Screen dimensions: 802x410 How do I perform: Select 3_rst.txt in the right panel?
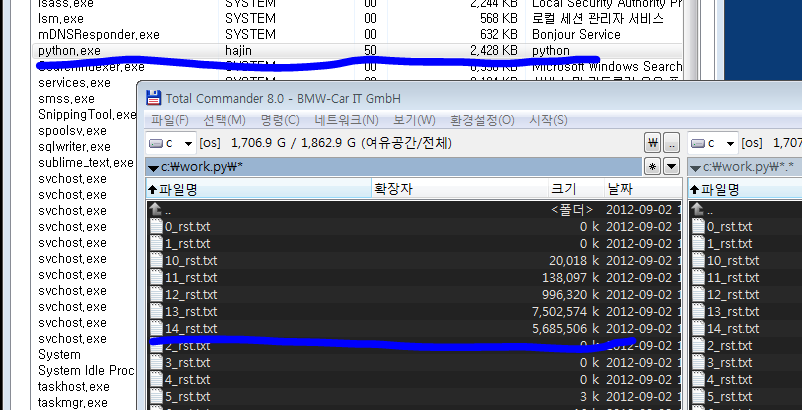click(x=729, y=362)
